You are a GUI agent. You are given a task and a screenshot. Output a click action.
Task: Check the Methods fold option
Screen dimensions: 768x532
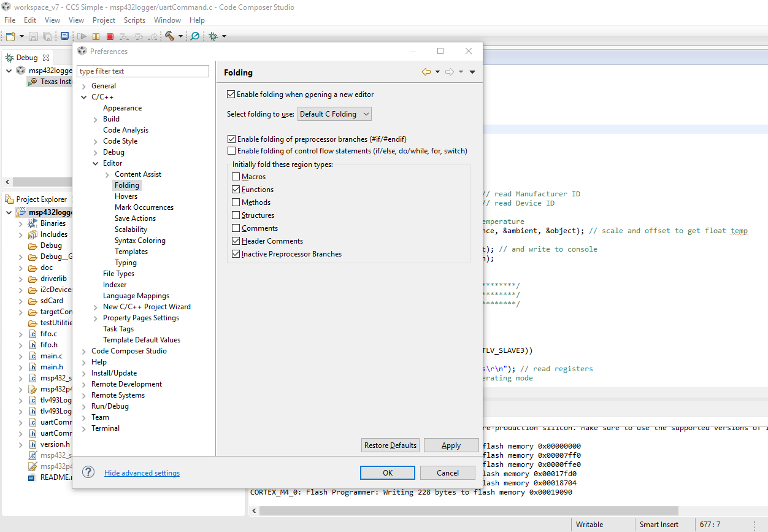236,202
